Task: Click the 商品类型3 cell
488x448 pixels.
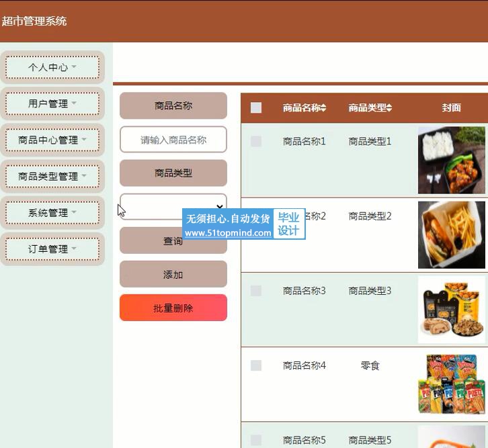Action: click(x=370, y=291)
